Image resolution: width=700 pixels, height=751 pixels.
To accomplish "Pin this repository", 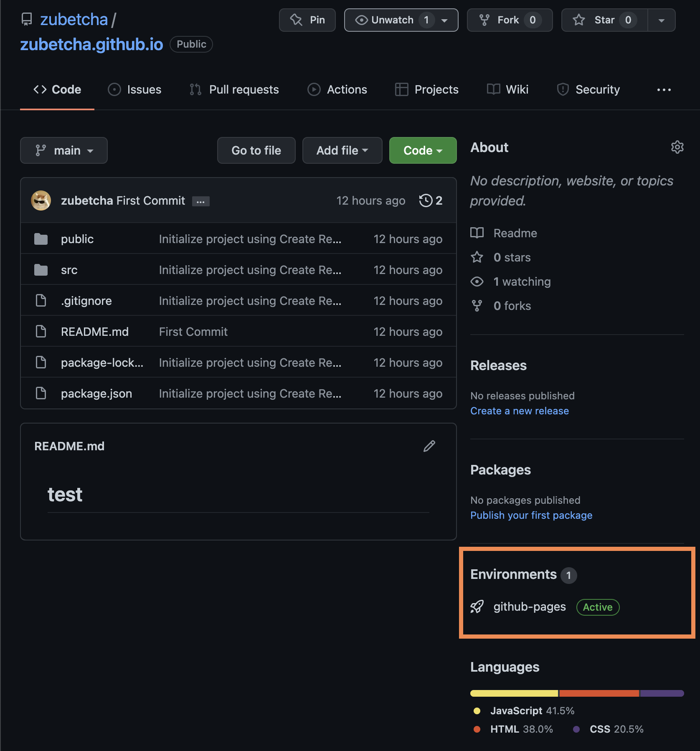I will coord(307,20).
